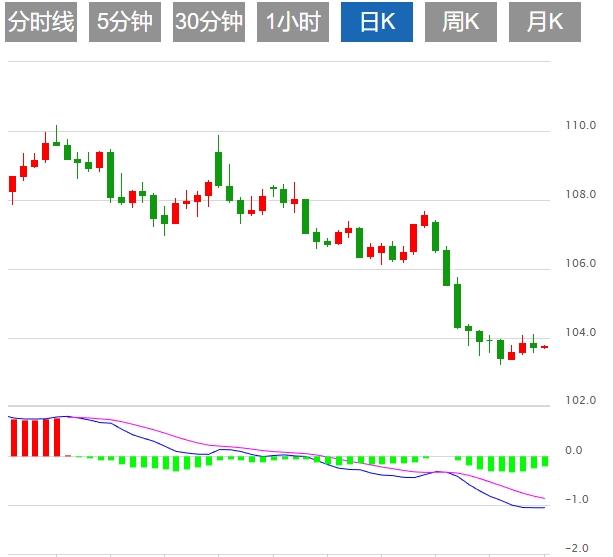Click the first red MACD histogram bar
613x557 pixels.
click(14, 437)
